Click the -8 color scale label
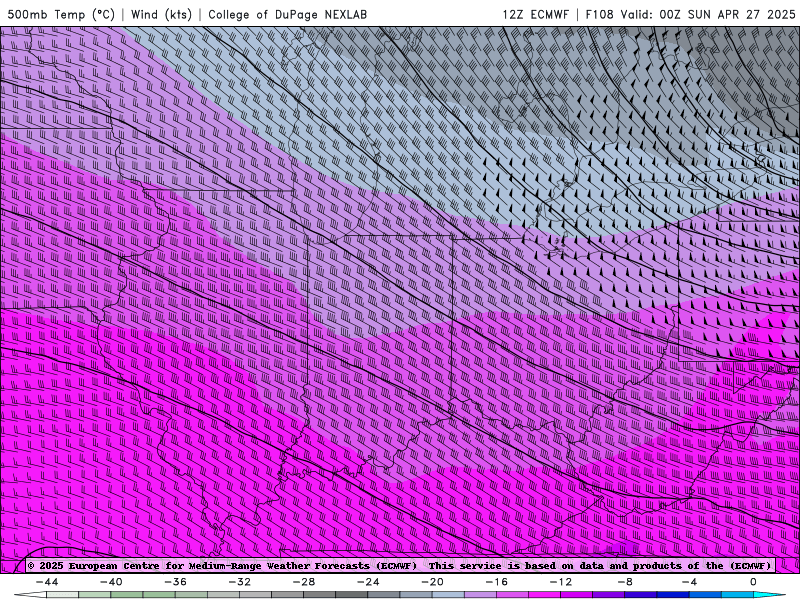The height and width of the screenshot is (600, 800). [x=625, y=582]
